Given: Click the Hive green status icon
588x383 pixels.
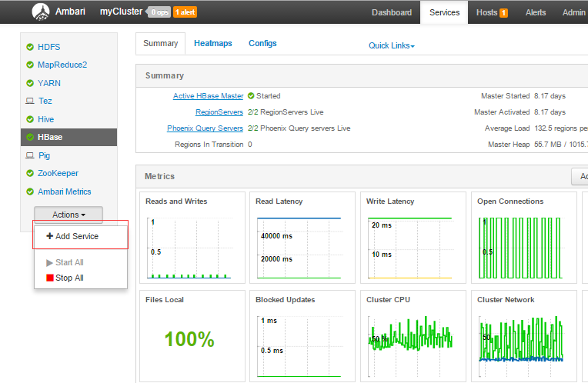Looking at the screenshot, I should (x=30, y=119).
